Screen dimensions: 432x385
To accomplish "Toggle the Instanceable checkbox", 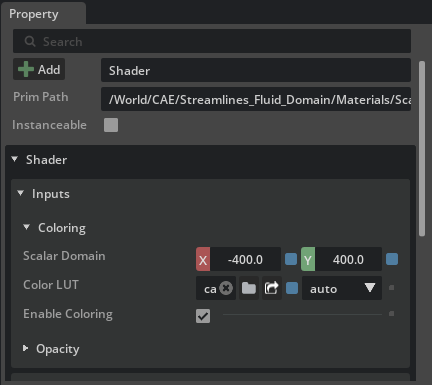I will tap(111, 125).
